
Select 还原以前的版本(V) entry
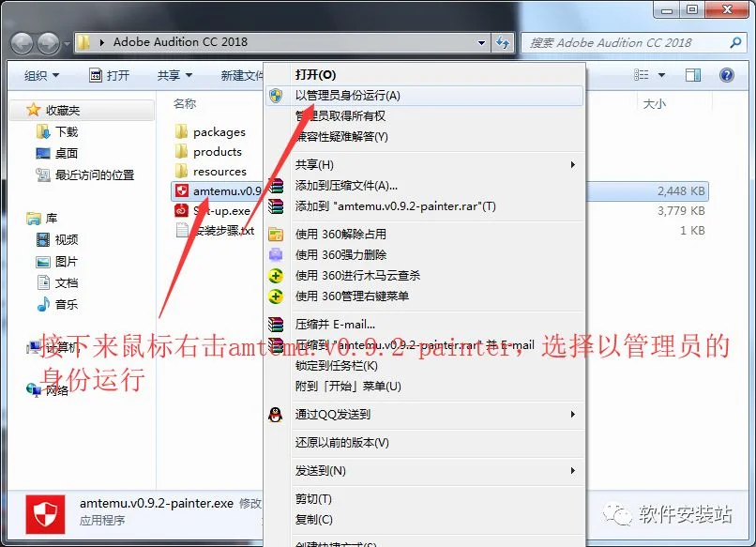[424, 442]
